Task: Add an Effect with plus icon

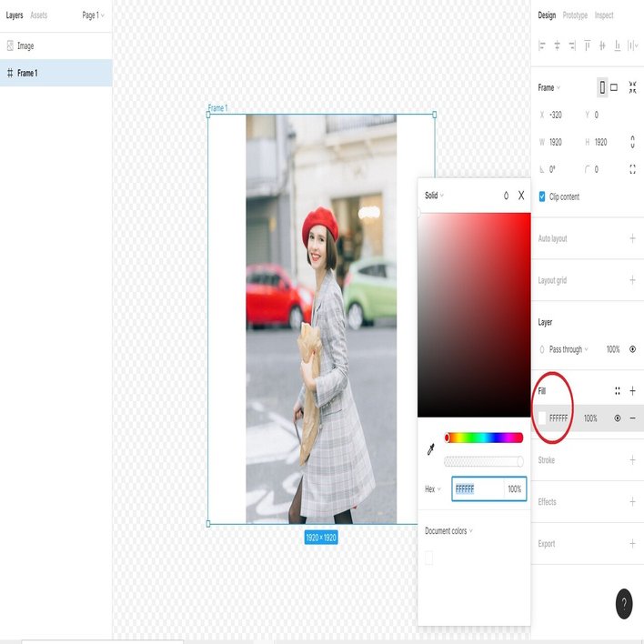Action: (x=632, y=502)
